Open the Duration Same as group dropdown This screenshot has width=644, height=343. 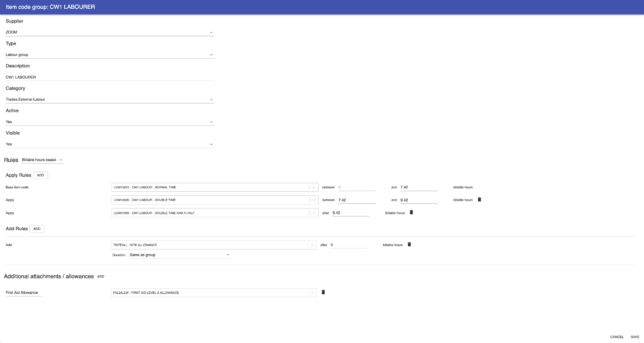tap(180, 255)
